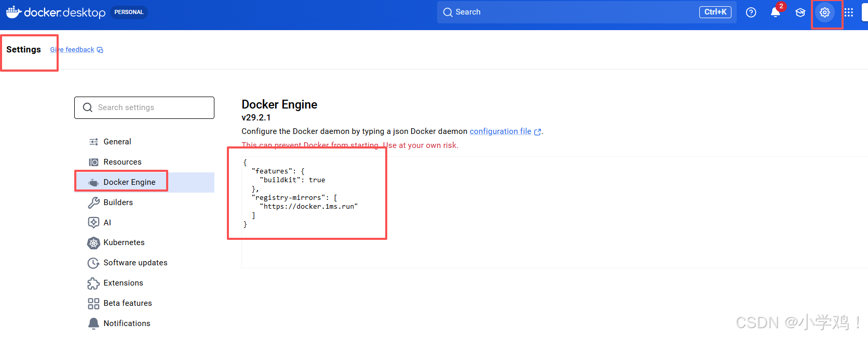Click the General sliders icon
868x338 pixels.
pyautogui.click(x=93, y=142)
